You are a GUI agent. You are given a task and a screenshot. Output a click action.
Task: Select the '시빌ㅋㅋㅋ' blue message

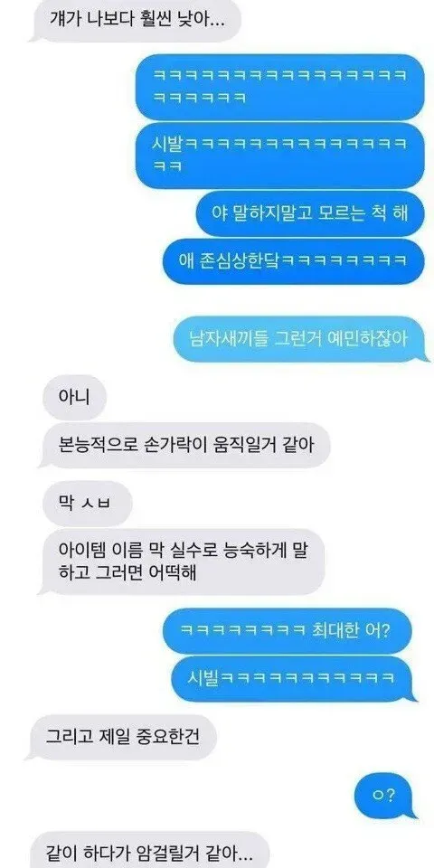pyautogui.click(x=295, y=679)
